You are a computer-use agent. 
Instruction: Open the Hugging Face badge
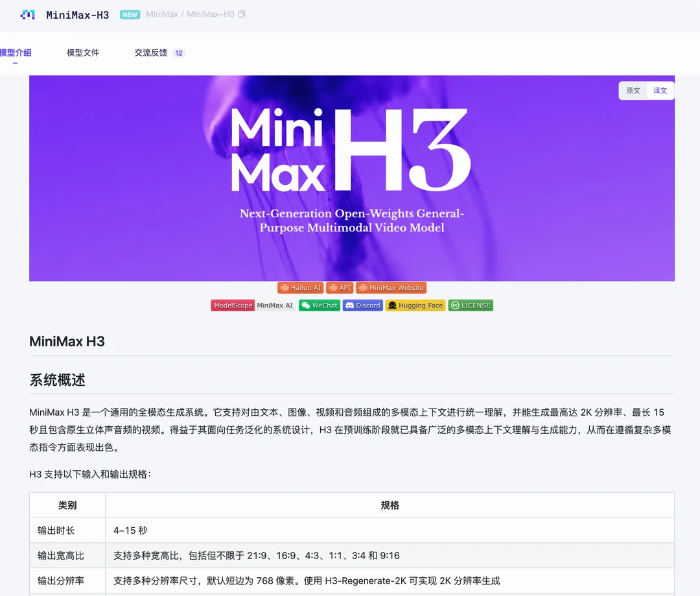(x=415, y=305)
